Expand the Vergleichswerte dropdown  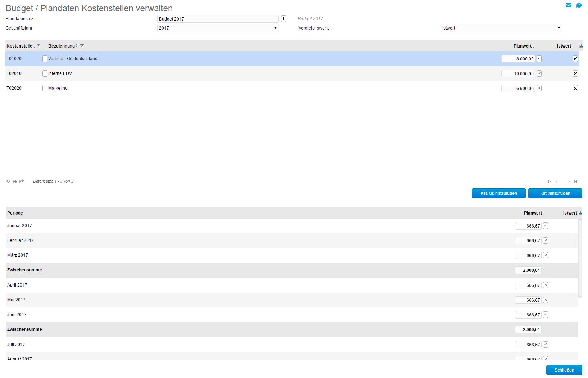[x=501, y=28]
